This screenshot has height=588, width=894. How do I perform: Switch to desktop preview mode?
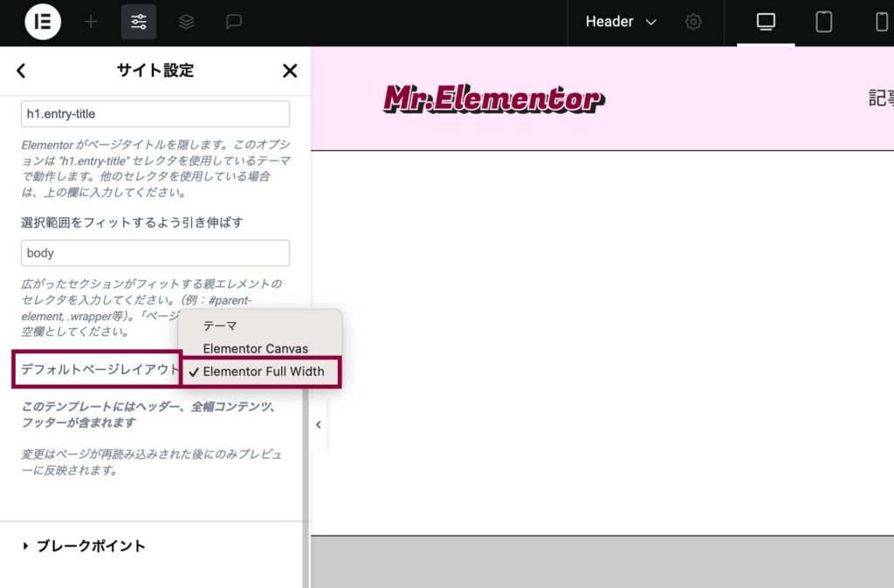pyautogui.click(x=766, y=22)
